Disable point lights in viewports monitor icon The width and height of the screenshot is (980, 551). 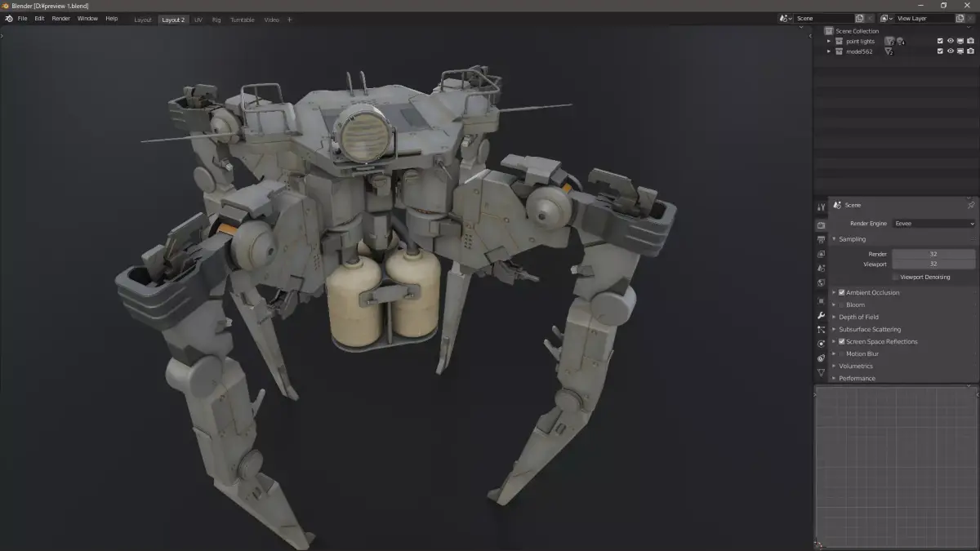point(960,41)
